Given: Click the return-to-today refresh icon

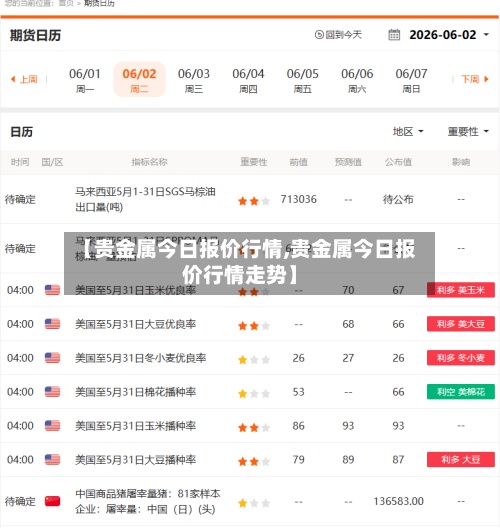Looking at the screenshot, I should (x=319, y=35).
